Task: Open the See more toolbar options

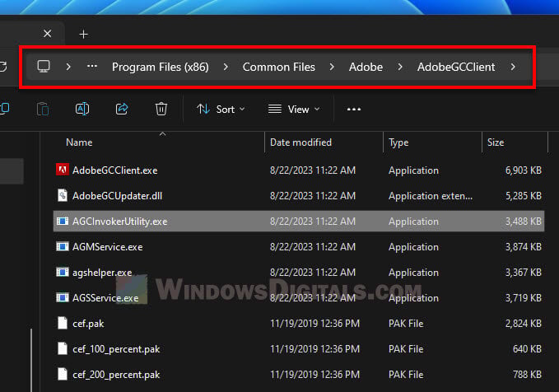Action: [354, 110]
